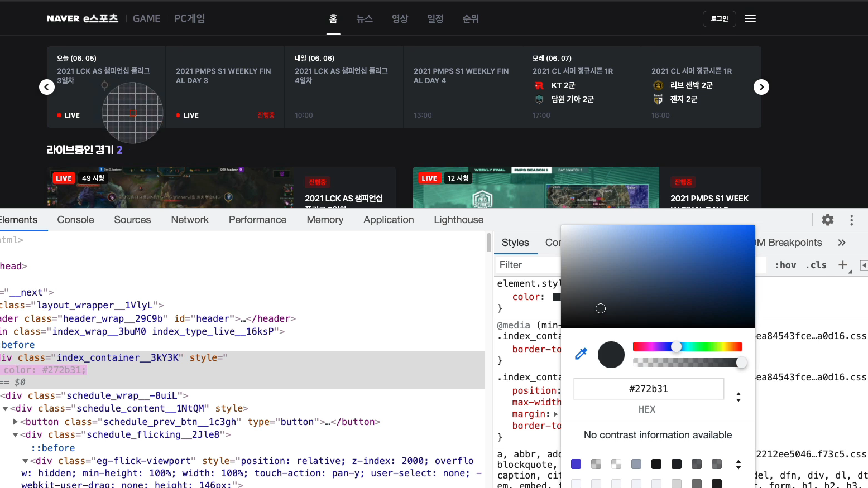Click the KT 2군 team logo

click(x=539, y=85)
